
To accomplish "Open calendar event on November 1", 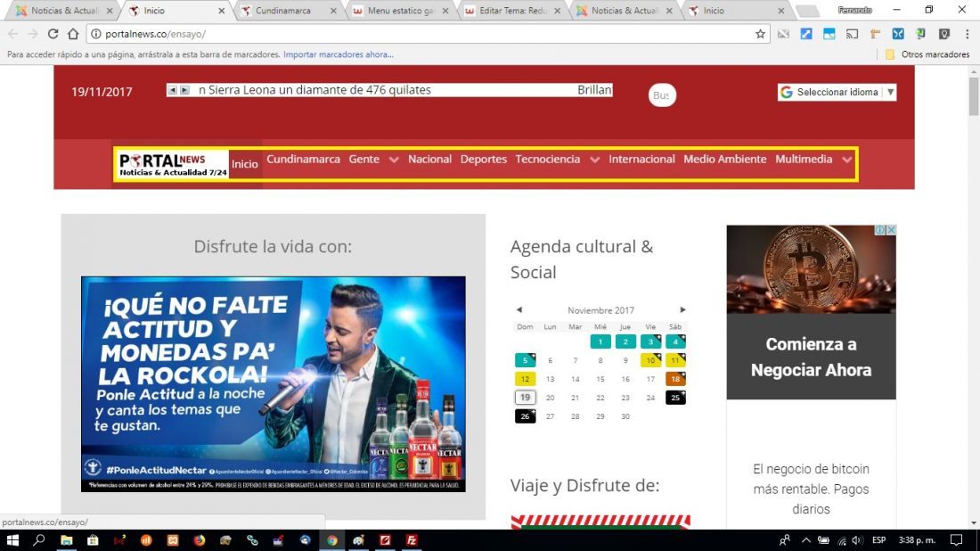I will [x=600, y=341].
